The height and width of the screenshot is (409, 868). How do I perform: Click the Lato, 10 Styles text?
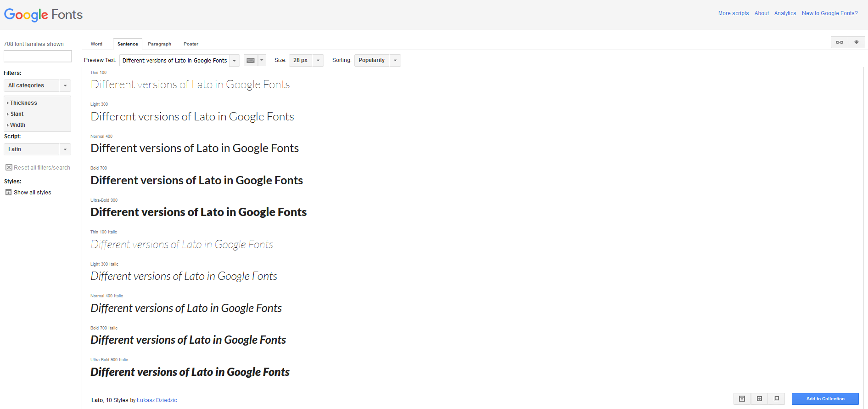(110, 400)
